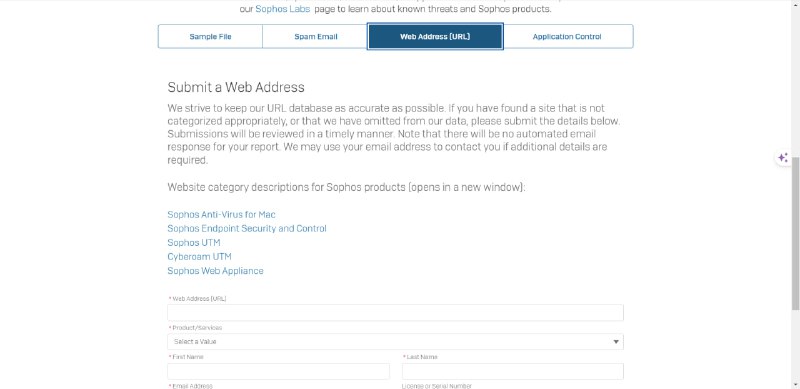Focus the First Name input field
The height and width of the screenshot is (389, 800).
pyautogui.click(x=279, y=371)
